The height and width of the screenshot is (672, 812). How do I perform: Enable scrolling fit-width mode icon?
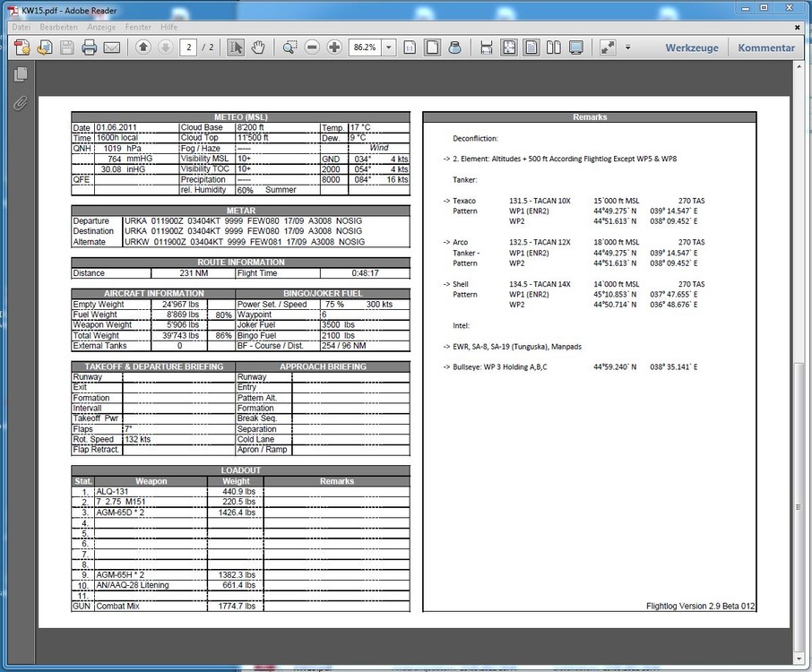pos(487,47)
